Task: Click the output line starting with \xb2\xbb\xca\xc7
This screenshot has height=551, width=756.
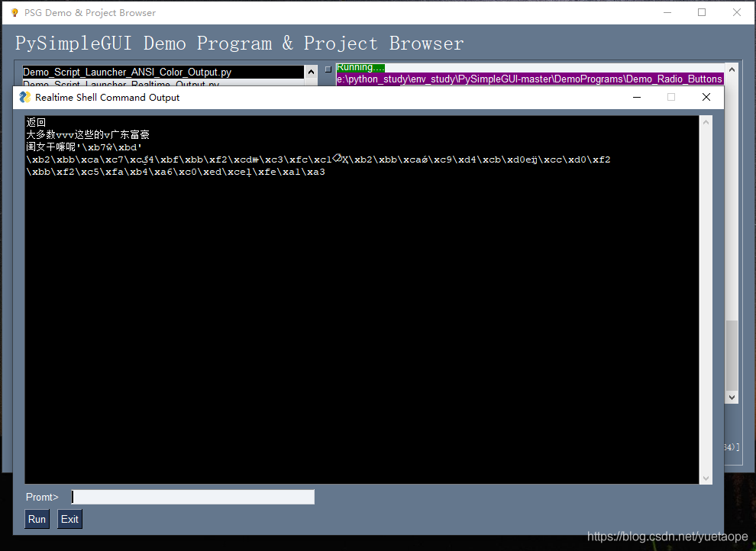Action: pyautogui.click(x=318, y=159)
